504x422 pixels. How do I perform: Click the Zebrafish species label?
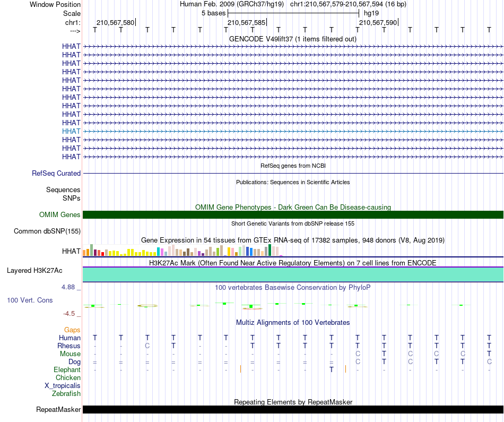click(66, 393)
